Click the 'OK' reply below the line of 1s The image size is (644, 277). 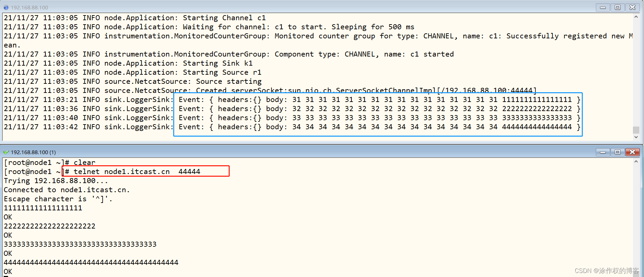(8, 217)
